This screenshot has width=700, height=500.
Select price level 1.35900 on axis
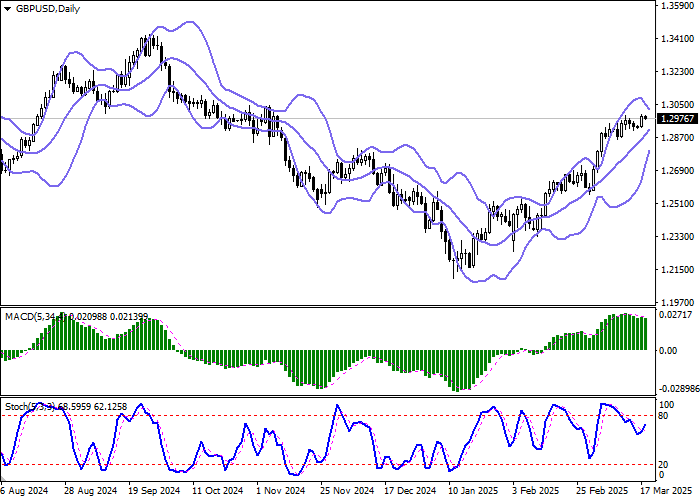[x=677, y=6]
